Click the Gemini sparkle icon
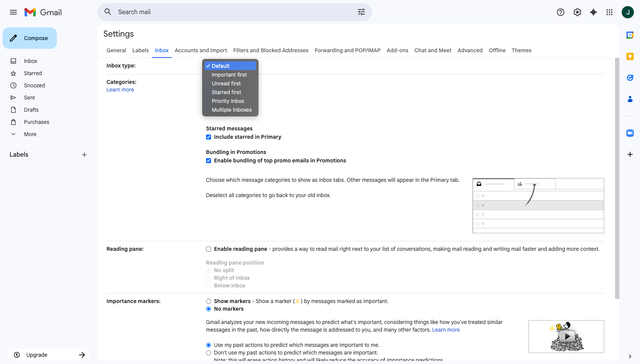This screenshot has height=364, width=640. (x=593, y=12)
